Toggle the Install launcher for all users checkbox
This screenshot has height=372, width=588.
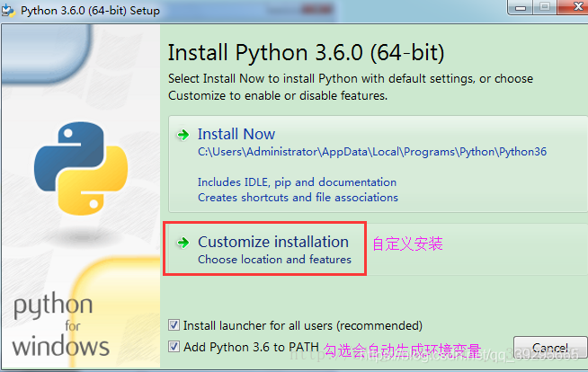pyautogui.click(x=174, y=325)
